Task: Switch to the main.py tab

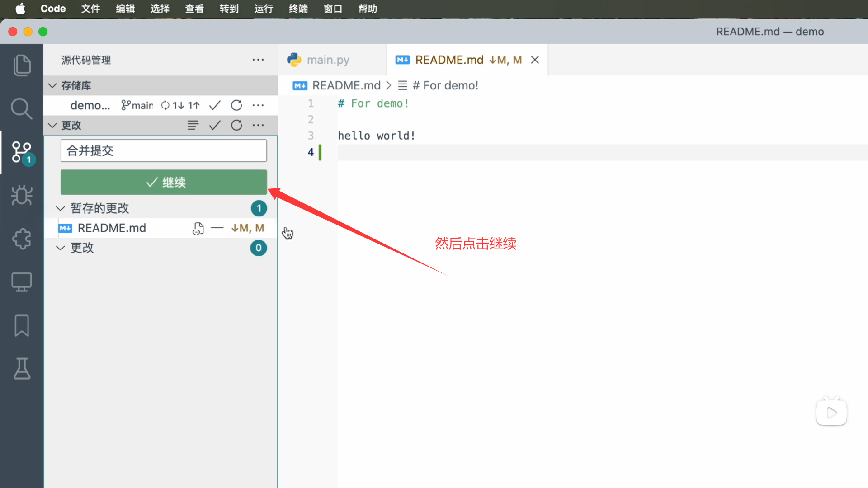Action: point(327,60)
